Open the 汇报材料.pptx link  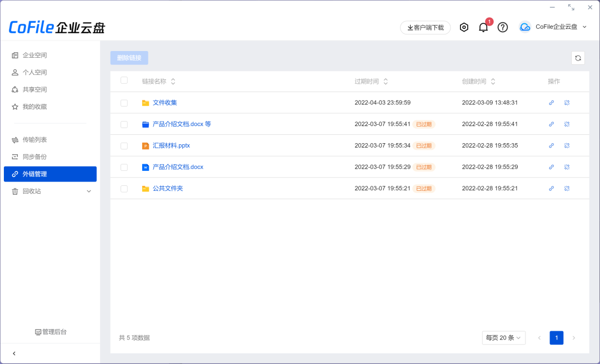tap(172, 145)
